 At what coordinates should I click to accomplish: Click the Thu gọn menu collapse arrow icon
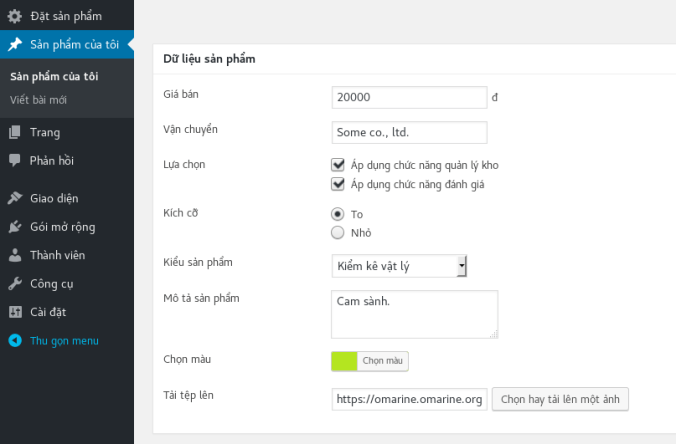(14, 341)
